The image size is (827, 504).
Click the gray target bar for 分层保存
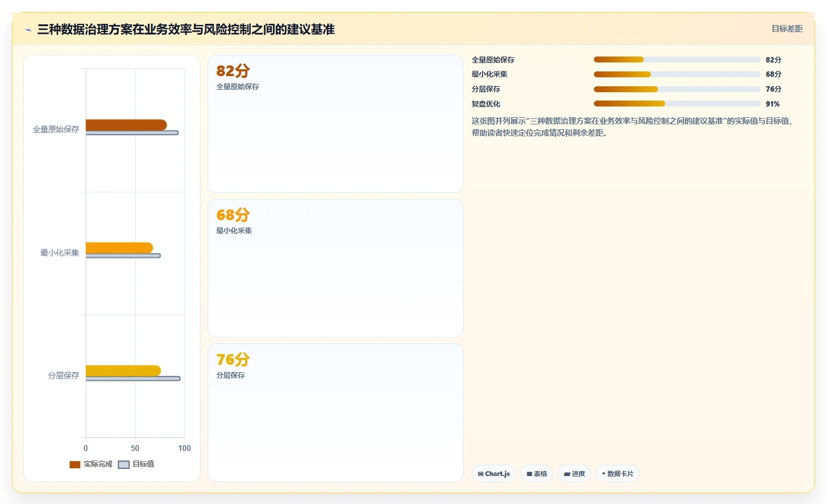click(x=133, y=378)
